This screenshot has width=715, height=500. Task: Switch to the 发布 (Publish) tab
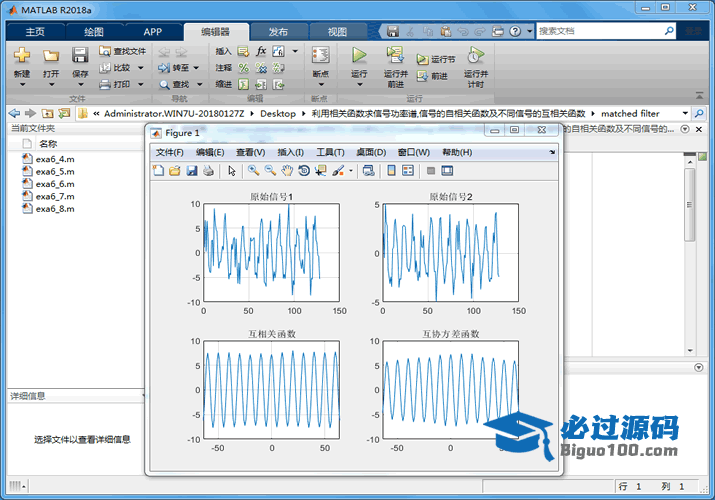pos(278,31)
